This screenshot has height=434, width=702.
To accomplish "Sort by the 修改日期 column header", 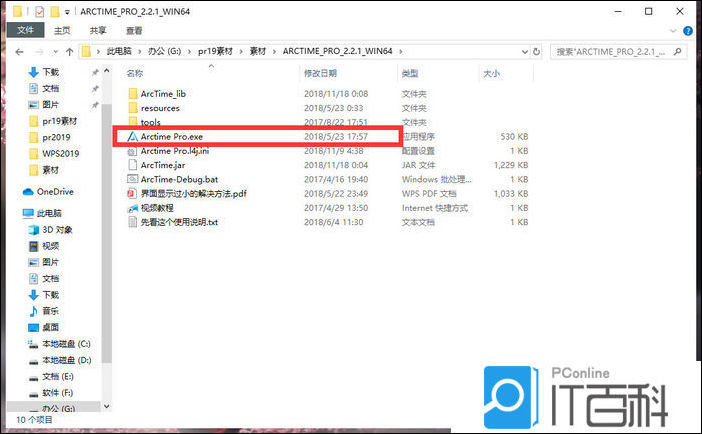I will (x=321, y=73).
